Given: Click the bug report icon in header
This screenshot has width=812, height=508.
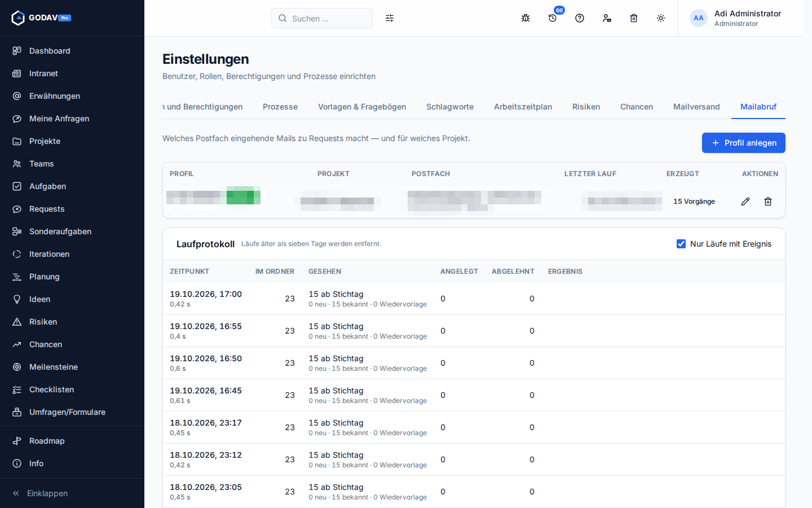Looking at the screenshot, I should tap(526, 18).
